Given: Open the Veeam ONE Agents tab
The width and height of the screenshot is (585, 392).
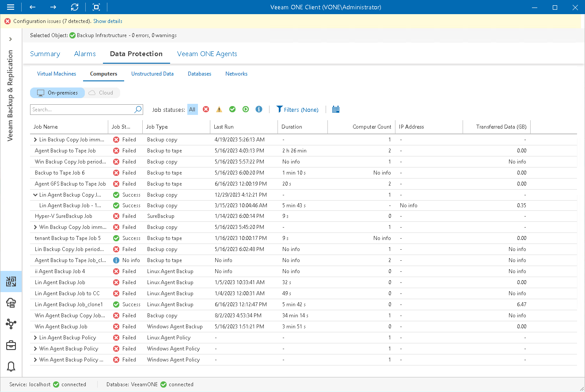Looking at the screenshot, I should (207, 54).
